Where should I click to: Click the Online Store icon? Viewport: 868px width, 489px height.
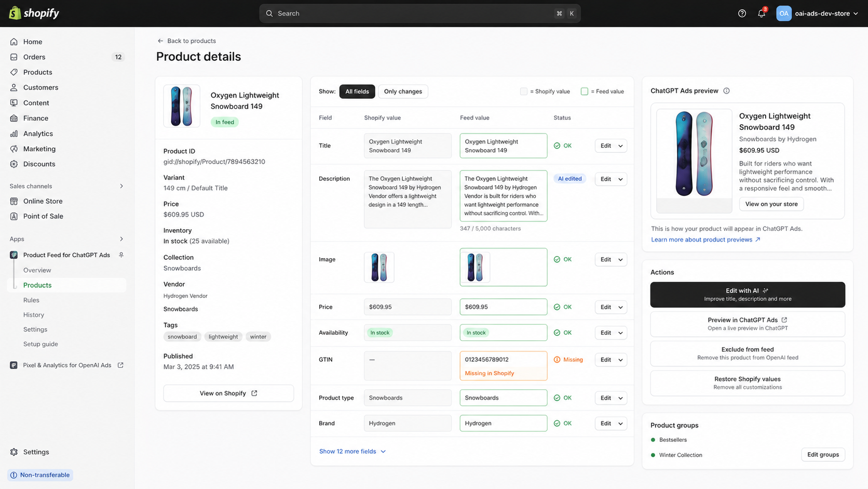point(14,201)
